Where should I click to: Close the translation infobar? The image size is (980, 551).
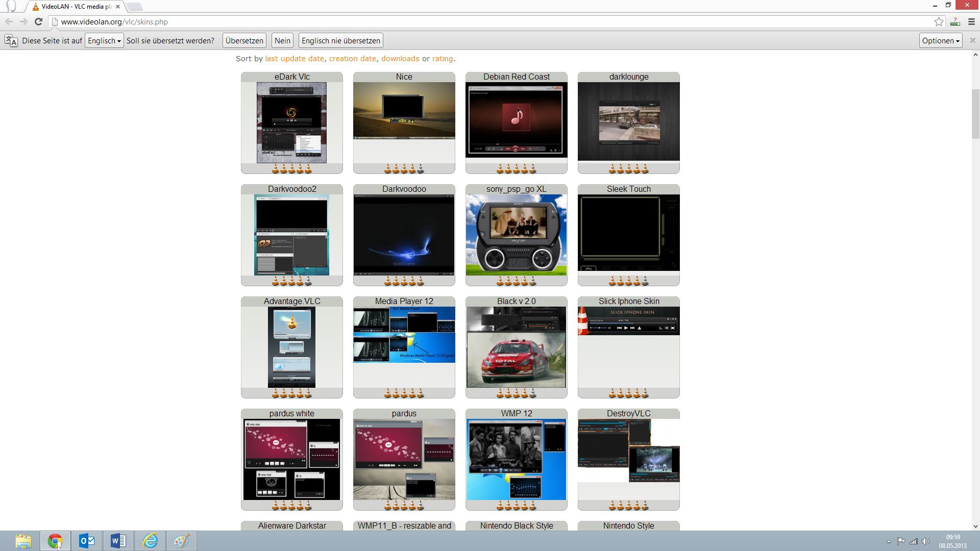point(972,40)
